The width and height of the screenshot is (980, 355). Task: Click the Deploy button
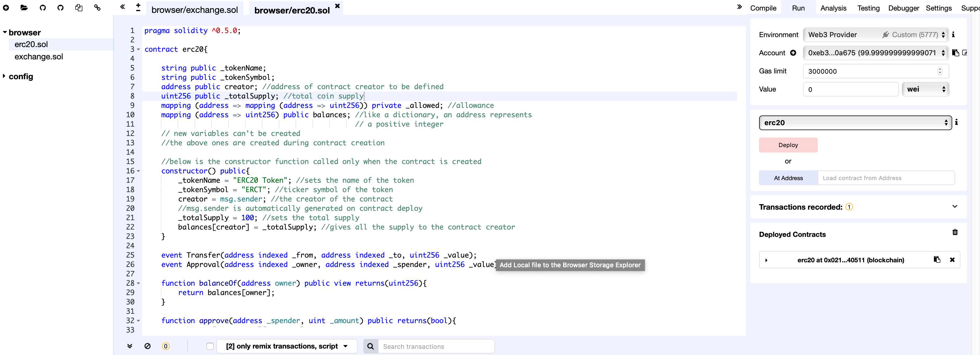click(x=788, y=145)
